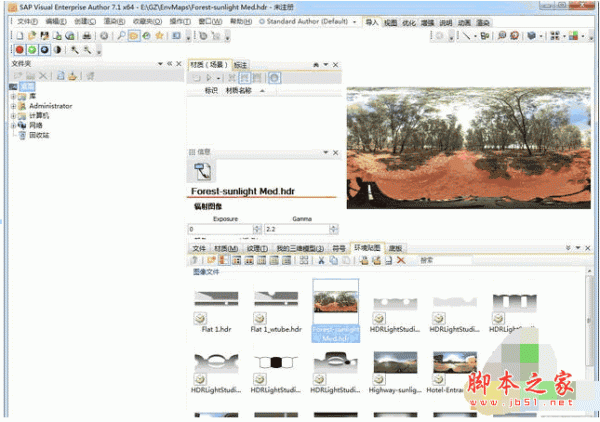The height and width of the screenshot is (422, 600).
Task: Click the red sphere render-mode icon
Action: click(20, 50)
